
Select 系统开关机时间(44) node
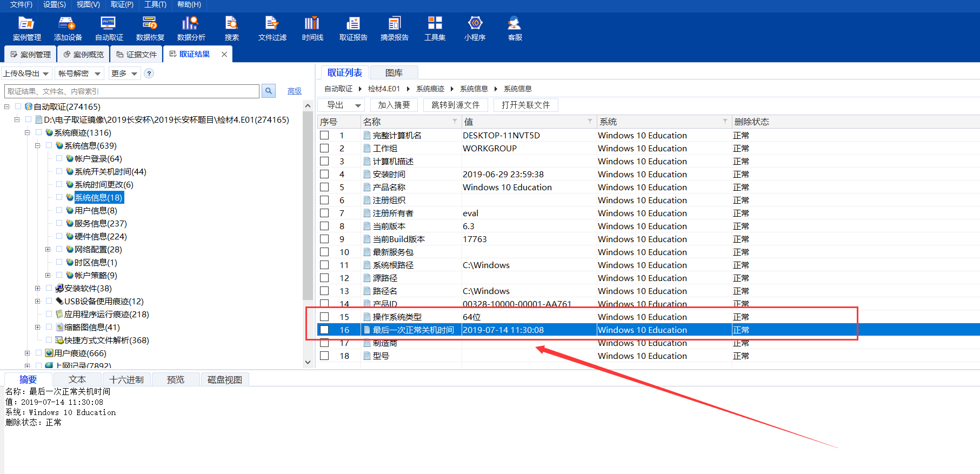click(x=110, y=171)
